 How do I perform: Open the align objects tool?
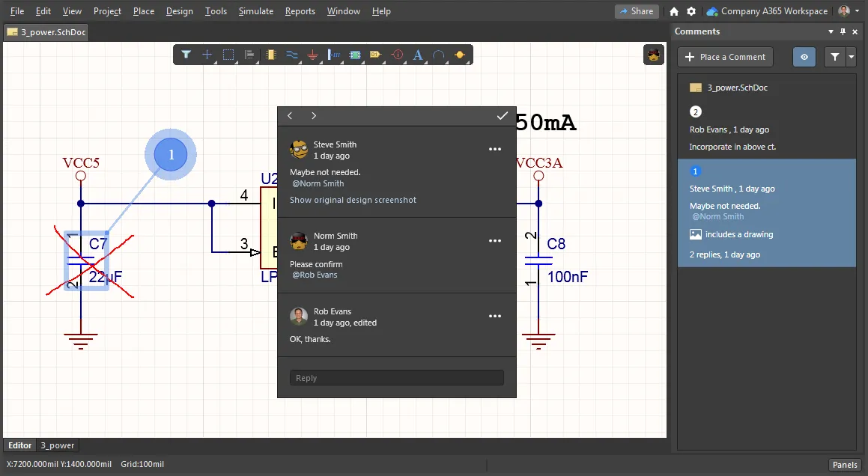[x=249, y=55]
